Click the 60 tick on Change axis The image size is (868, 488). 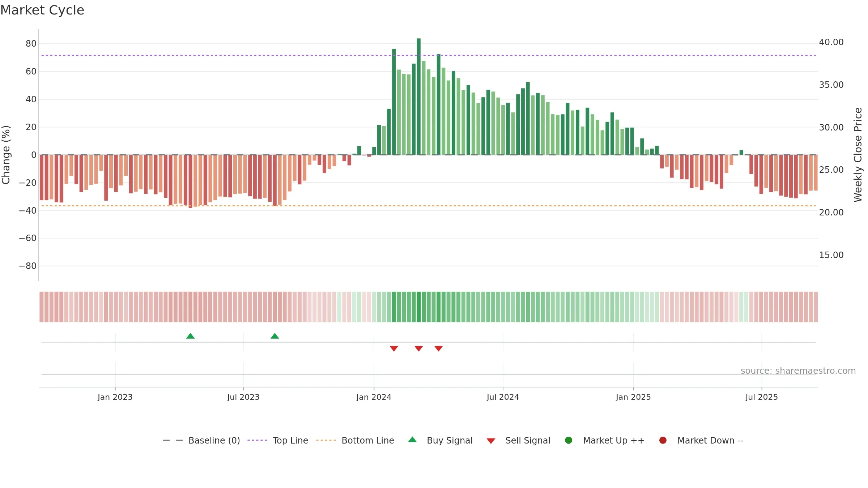(x=31, y=72)
